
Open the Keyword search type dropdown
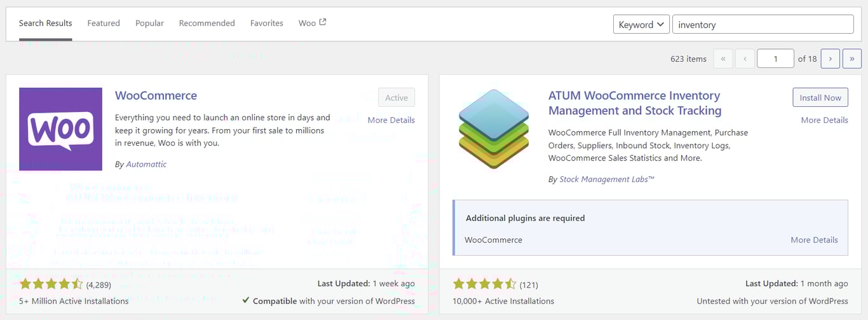tap(641, 24)
